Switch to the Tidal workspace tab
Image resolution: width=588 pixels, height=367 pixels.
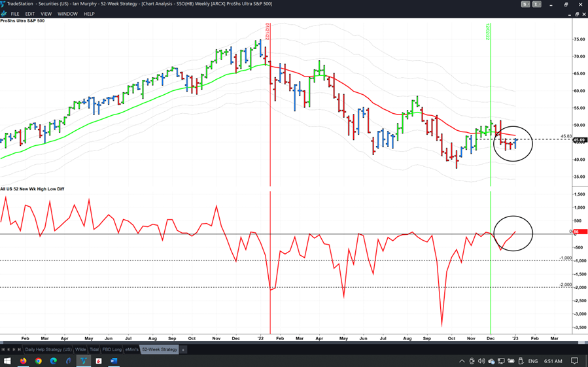[94, 349]
